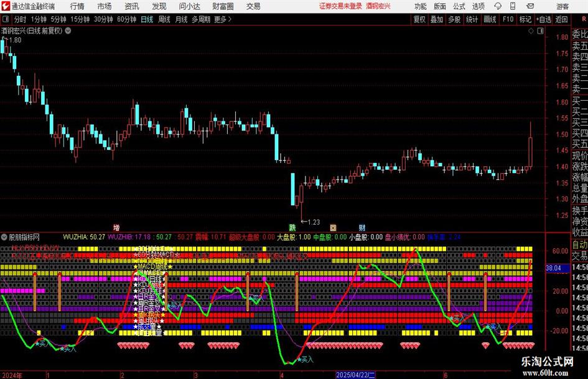
Task: Select the 月线 monthly period tab
Action: click(181, 19)
